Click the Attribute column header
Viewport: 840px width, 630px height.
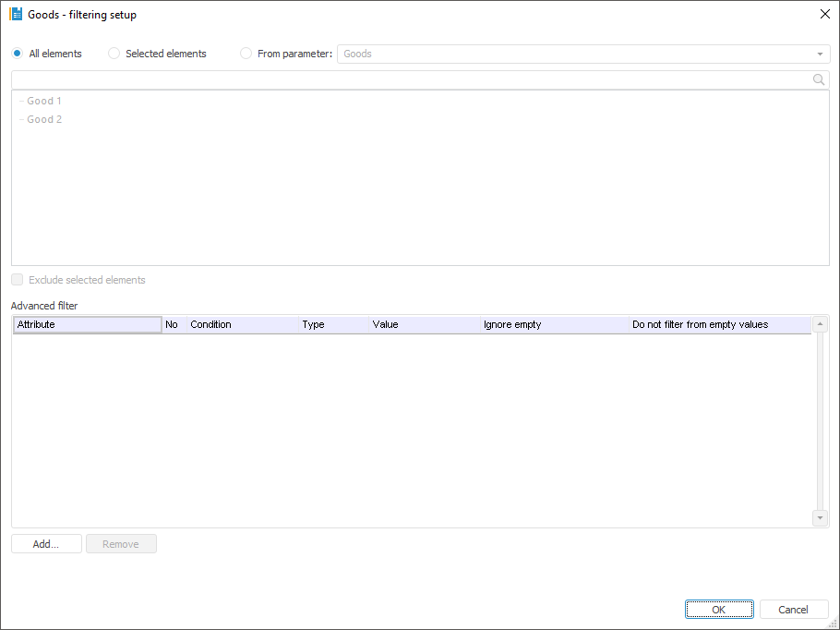[88, 325]
